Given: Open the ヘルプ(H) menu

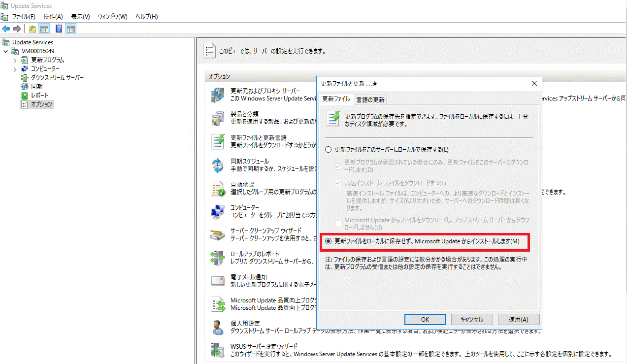Looking at the screenshot, I should click(147, 17).
